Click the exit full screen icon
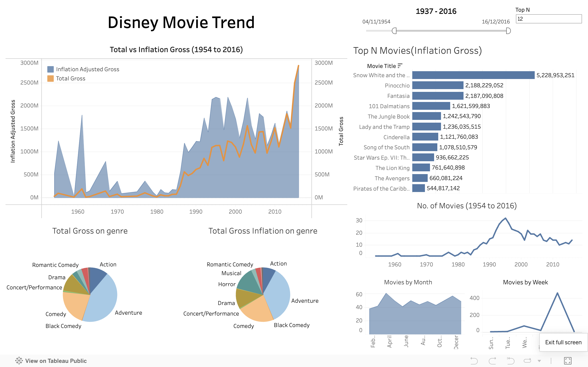588x367 pixels. point(576,360)
